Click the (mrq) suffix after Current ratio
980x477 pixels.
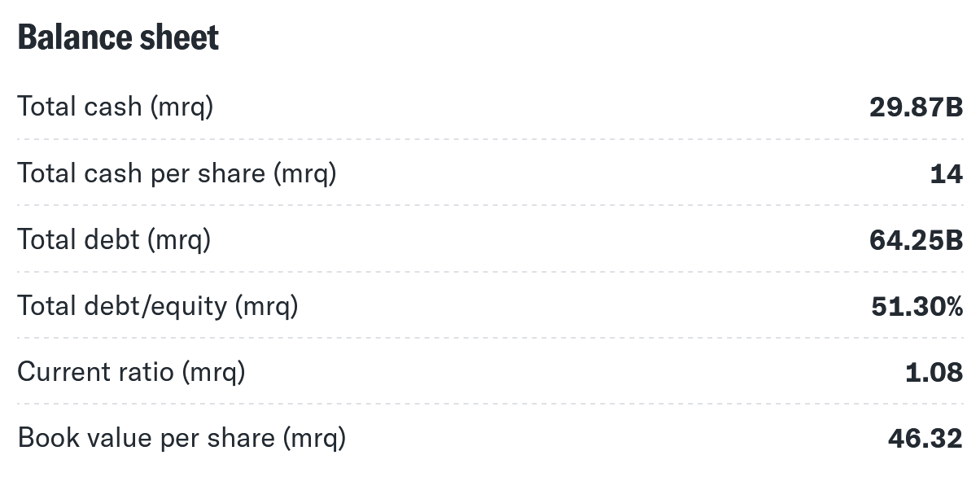pos(212,372)
